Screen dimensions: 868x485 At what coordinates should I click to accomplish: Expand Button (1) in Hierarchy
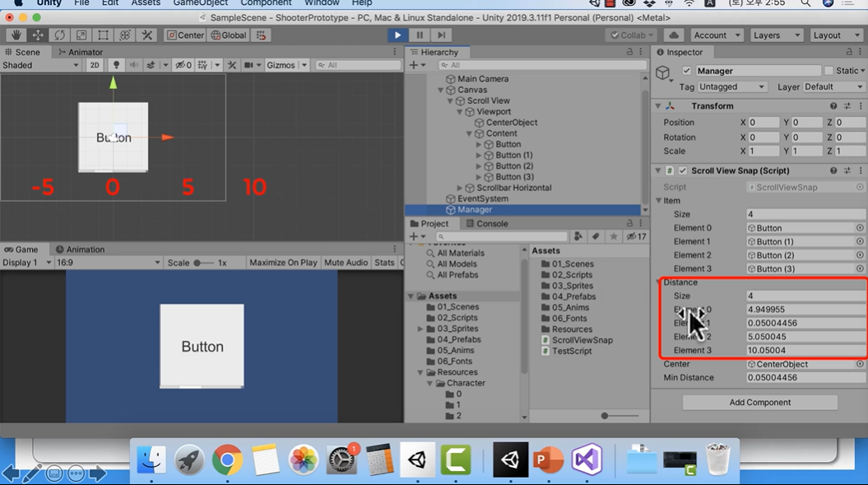[479, 155]
